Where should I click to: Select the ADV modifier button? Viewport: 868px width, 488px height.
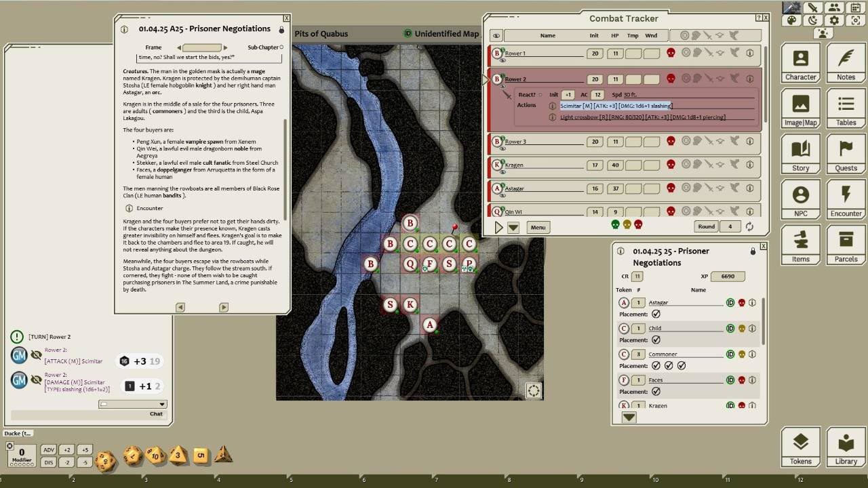coord(49,450)
